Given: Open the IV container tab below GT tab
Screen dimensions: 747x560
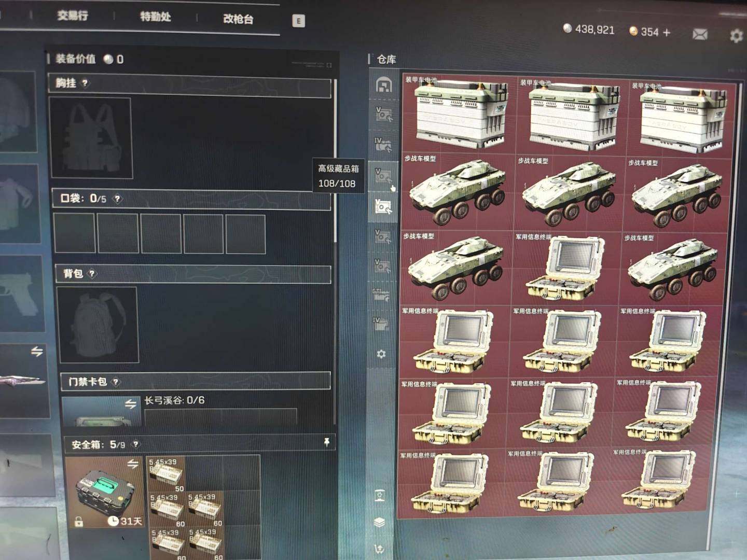Looking at the screenshot, I should click(381, 324).
